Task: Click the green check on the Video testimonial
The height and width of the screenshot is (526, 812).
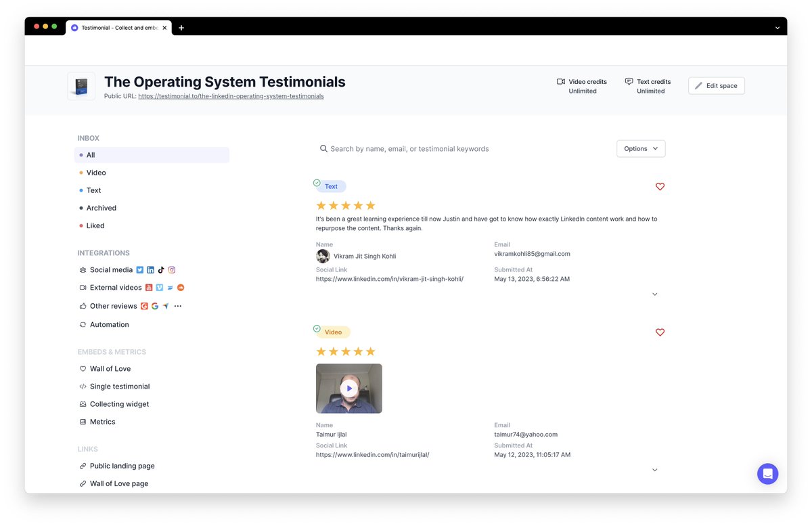Action: point(317,329)
